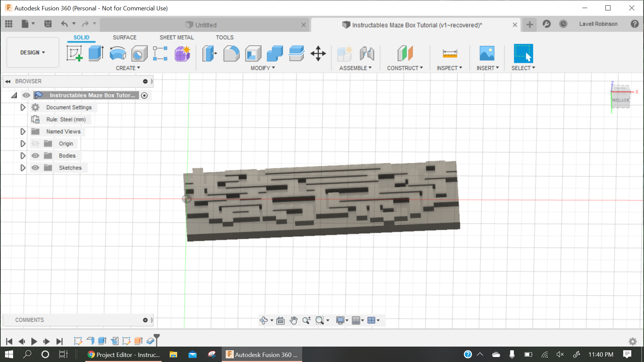The height and width of the screenshot is (362, 644).
Task: Open the CONSTRUCT dropdown menu
Action: coord(405,68)
